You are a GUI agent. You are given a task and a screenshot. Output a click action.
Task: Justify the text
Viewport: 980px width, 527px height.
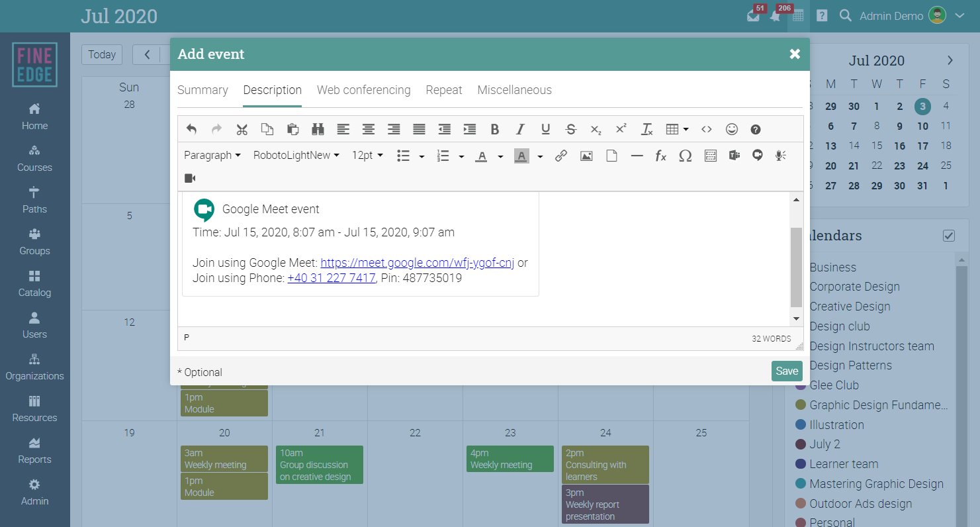[419, 130]
